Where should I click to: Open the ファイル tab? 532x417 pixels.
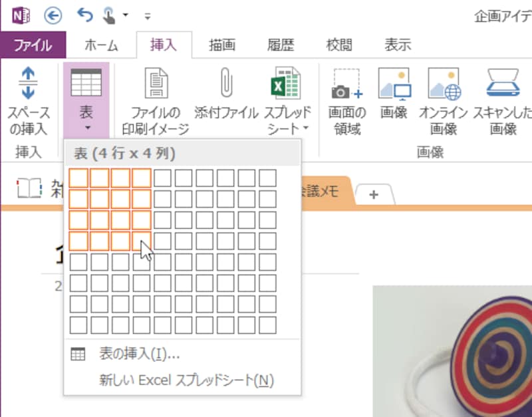[33, 45]
